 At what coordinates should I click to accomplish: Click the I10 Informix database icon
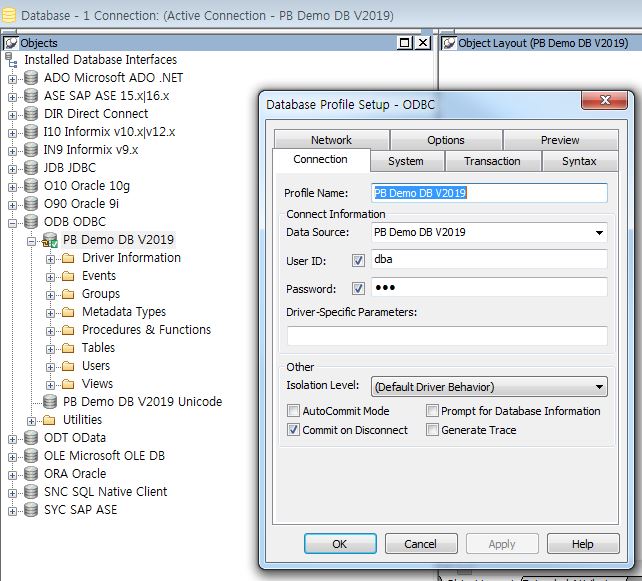click(x=31, y=131)
